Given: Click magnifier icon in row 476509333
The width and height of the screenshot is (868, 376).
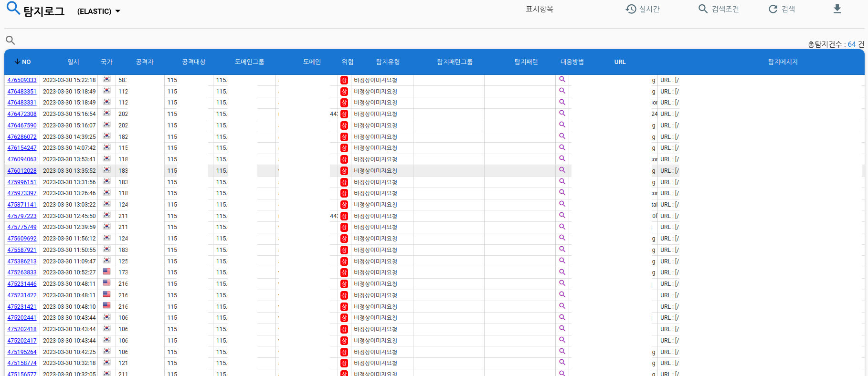Looking at the screenshot, I should pyautogui.click(x=562, y=80).
